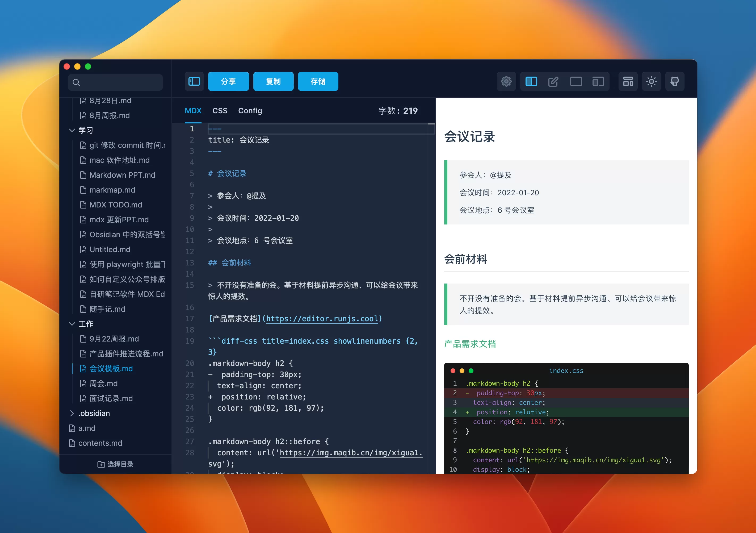The width and height of the screenshot is (756, 533).
Task: Enable split view mode
Action: [x=531, y=81]
